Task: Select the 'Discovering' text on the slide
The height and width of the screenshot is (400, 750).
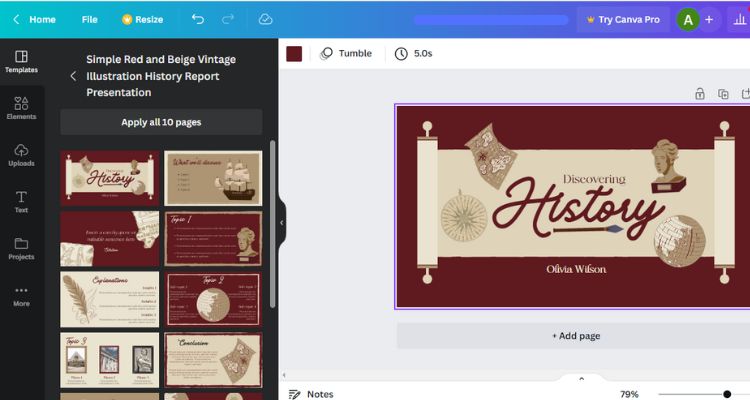Action: coord(594,179)
